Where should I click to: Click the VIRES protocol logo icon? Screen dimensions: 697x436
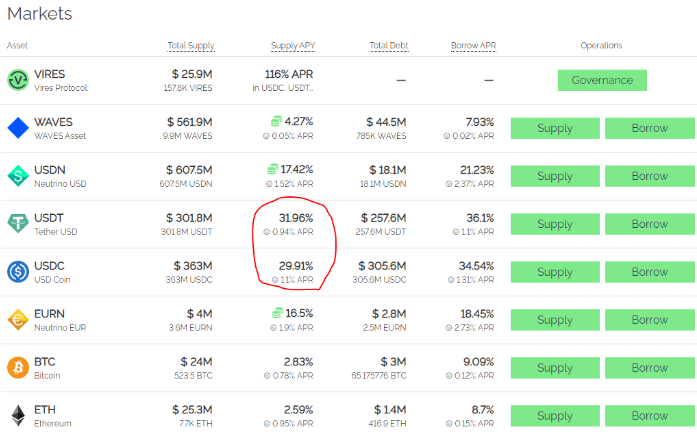point(18,80)
